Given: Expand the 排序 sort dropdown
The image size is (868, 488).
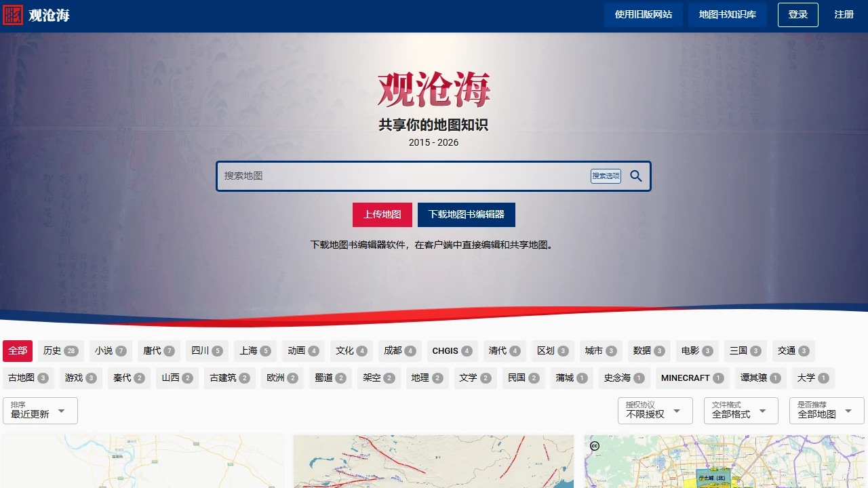Looking at the screenshot, I should point(41,411).
